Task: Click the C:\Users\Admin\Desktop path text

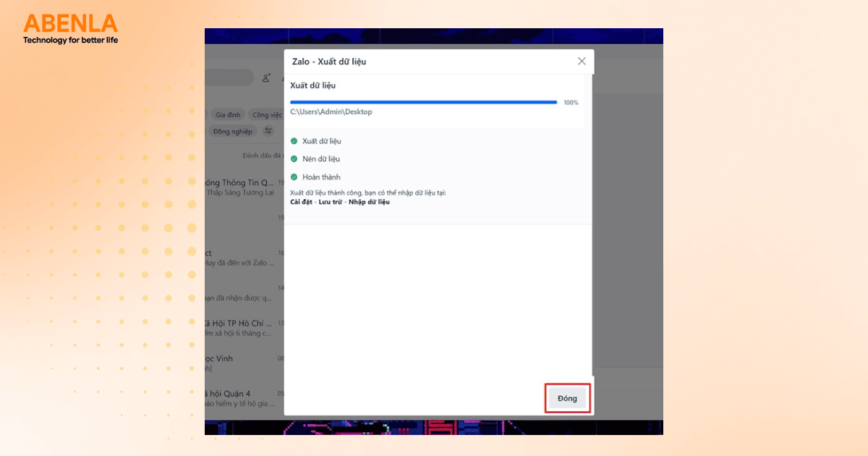Action: click(331, 111)
